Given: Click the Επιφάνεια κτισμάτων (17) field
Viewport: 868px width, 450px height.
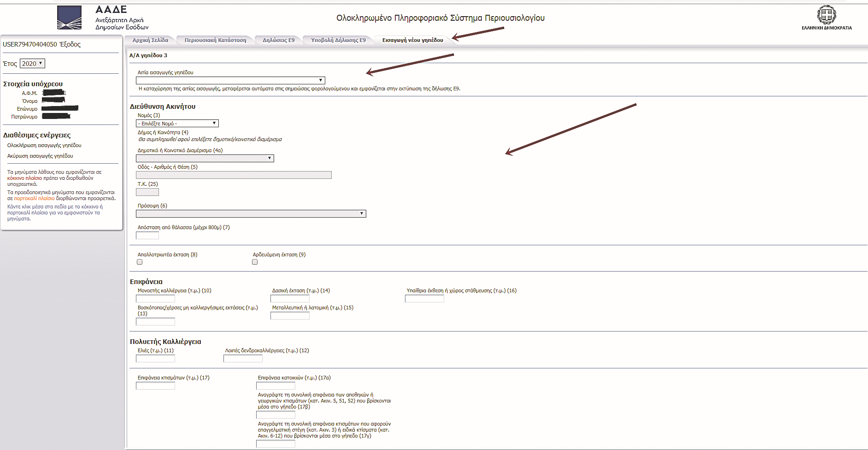Looking at the screenshot, I should click(155, 385).
